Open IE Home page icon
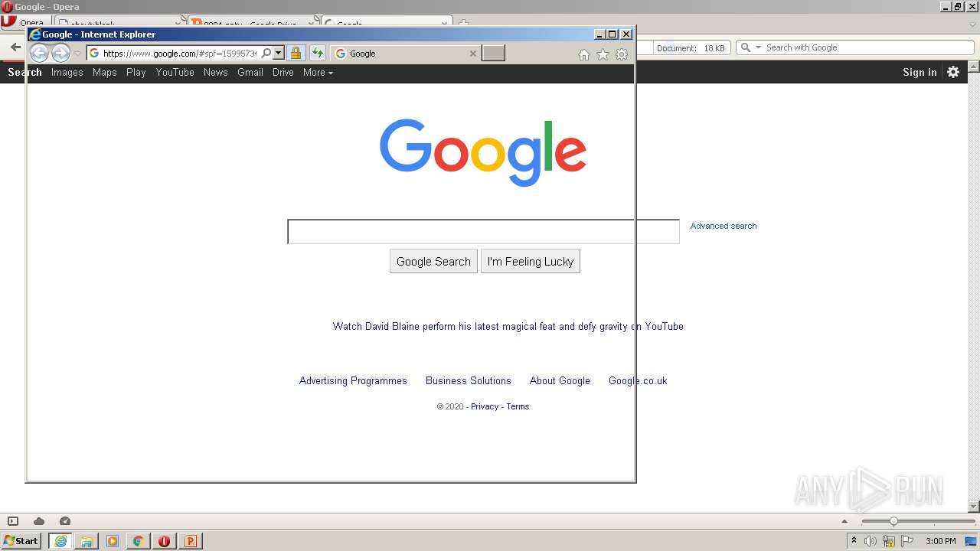The height and width of the screenshot is (551, 980). click(x=584, y=54)
